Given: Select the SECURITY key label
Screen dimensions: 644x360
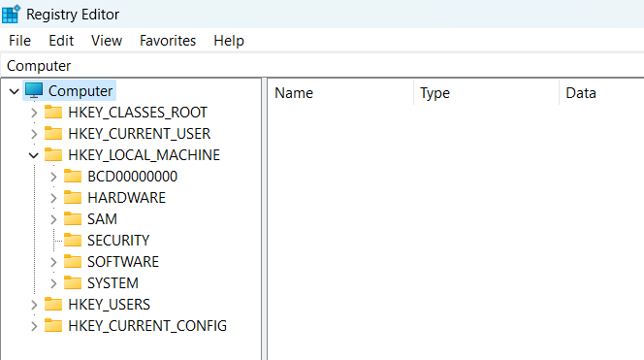Looking at the screenshot, I should [118, 241].
